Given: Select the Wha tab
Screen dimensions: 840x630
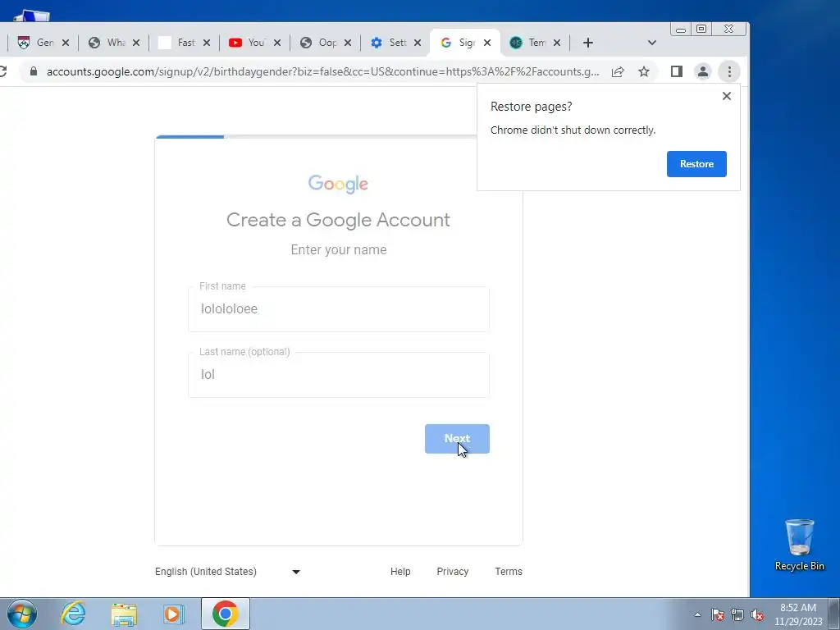Looking at the screenshot, I should coord(107,43).
